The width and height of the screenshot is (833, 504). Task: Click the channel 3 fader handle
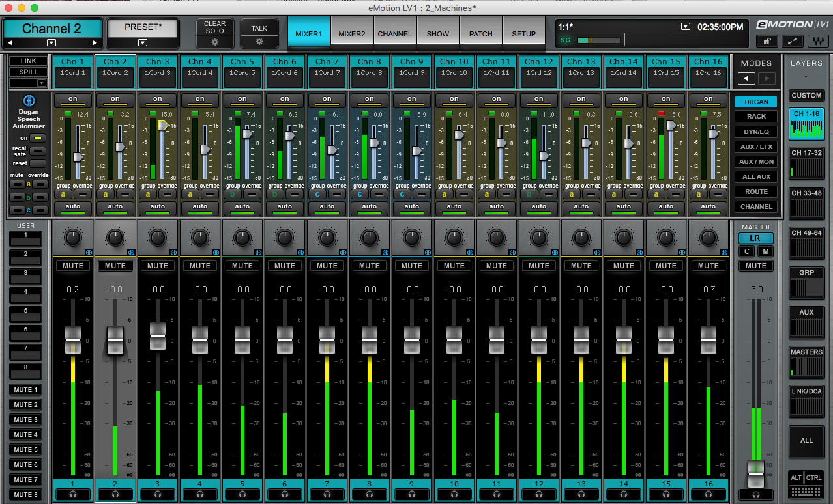click(x=158, y=336)
